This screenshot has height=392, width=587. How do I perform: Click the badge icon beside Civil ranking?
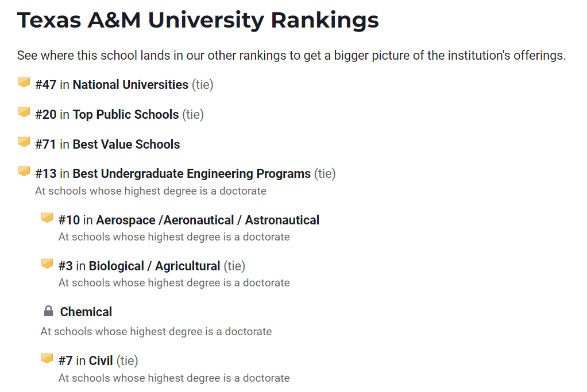point(47,359)
